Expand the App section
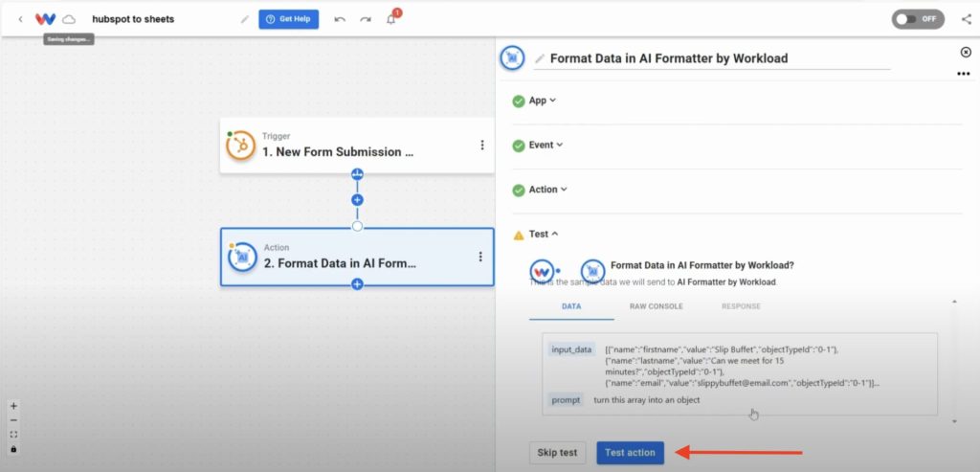980x472 pixels. (x=543, y=100)
